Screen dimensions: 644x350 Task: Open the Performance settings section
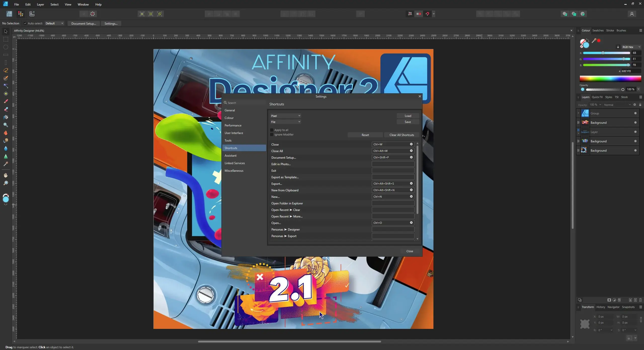(233, 125)
